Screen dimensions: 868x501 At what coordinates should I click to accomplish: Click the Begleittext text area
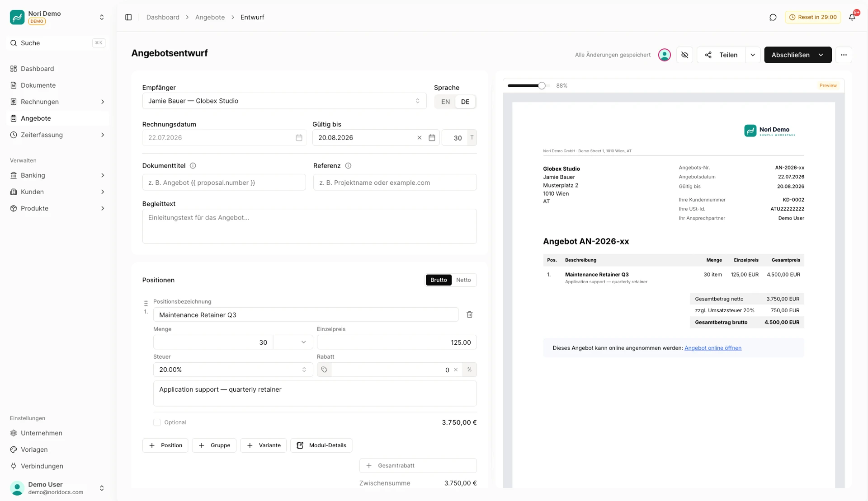pos(309,226)
